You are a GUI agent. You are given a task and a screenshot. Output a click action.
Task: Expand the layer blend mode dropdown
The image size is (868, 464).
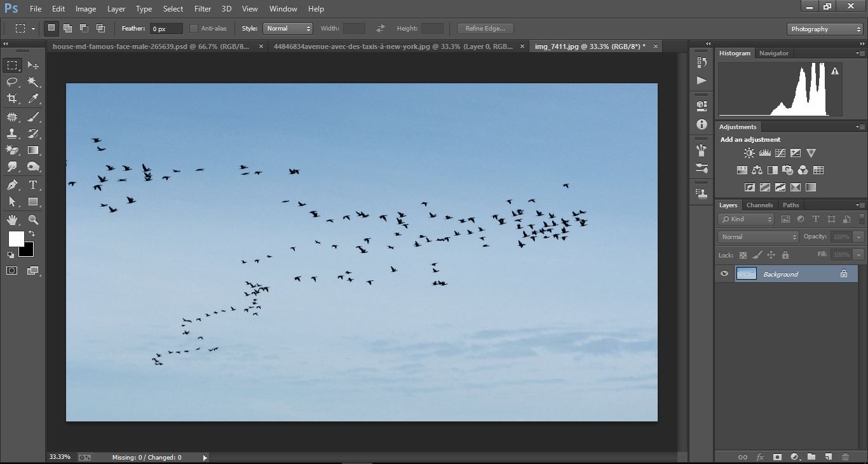click(x=758, y=236)
